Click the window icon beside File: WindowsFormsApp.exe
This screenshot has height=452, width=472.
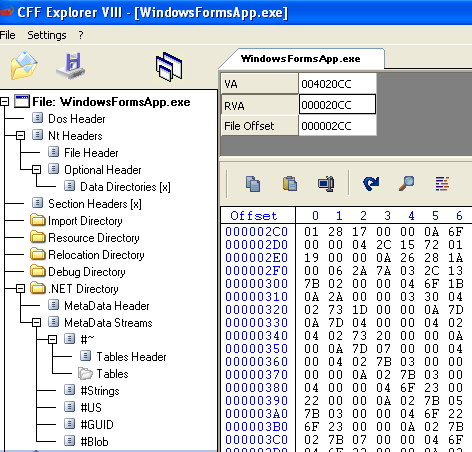22,101
